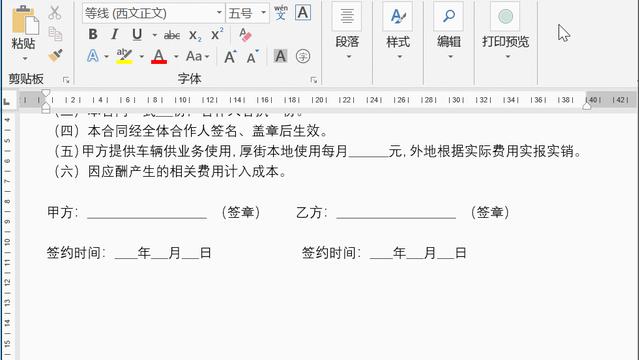Open the font name dropdown
Viewport: 640px width, 360px height.
point(219,13)
